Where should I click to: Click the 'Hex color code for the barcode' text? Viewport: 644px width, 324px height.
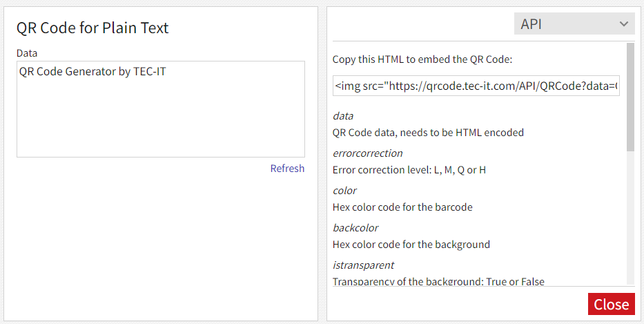click(402, 207)
